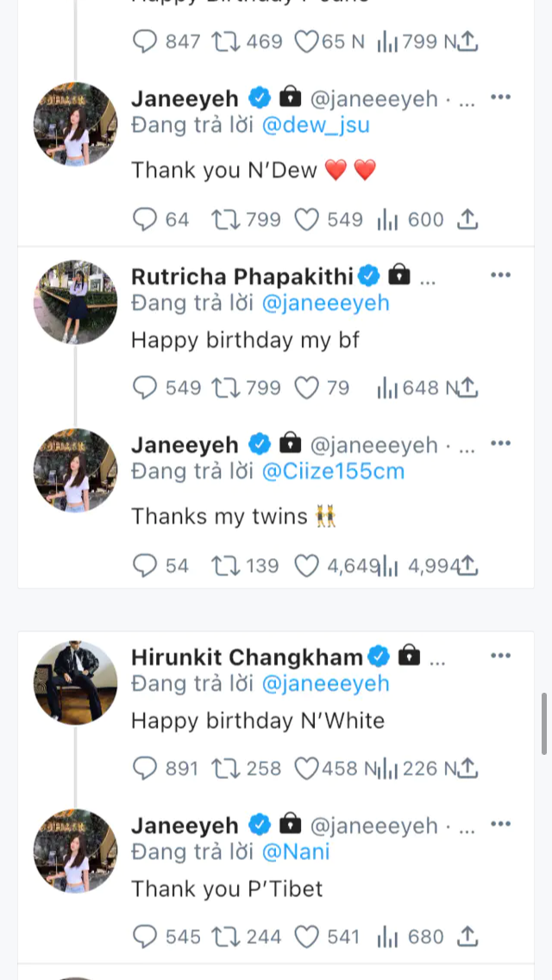Open the @Nani mention link

pyautogui.click(x=295, y=852)
